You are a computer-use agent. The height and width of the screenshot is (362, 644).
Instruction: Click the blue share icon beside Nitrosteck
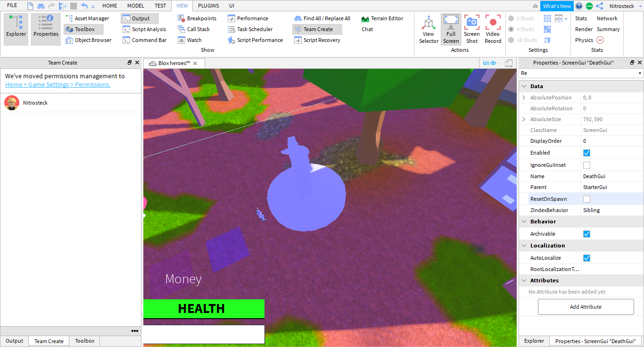coord(600,6)
